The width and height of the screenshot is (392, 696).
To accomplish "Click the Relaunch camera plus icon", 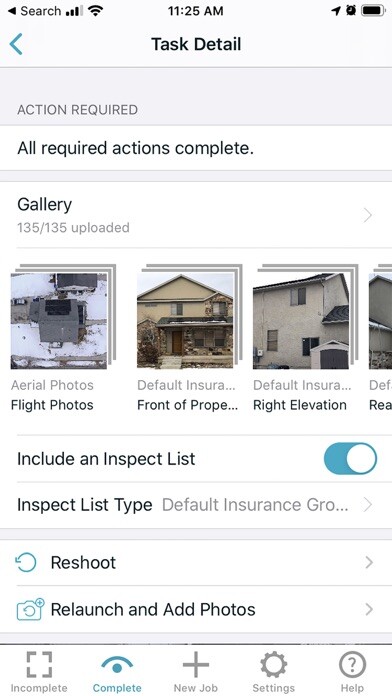I will pyautogui.click(x=30, y=609).
